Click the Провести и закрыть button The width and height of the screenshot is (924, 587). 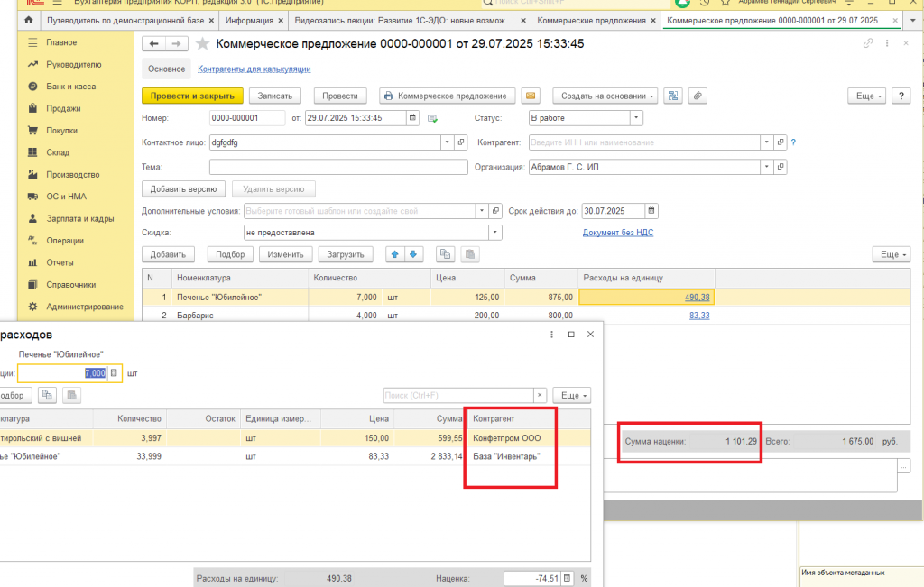pos(192,96)
